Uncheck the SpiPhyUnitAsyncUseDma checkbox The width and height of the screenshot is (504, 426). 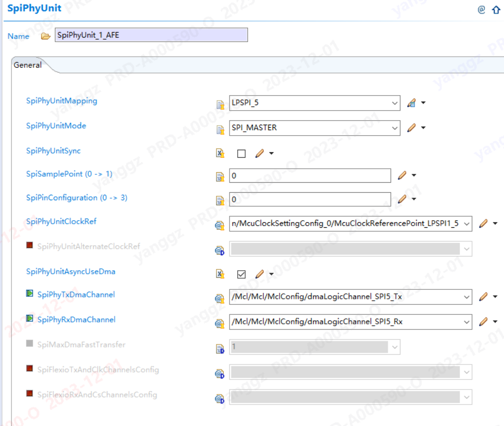point(241,274)
